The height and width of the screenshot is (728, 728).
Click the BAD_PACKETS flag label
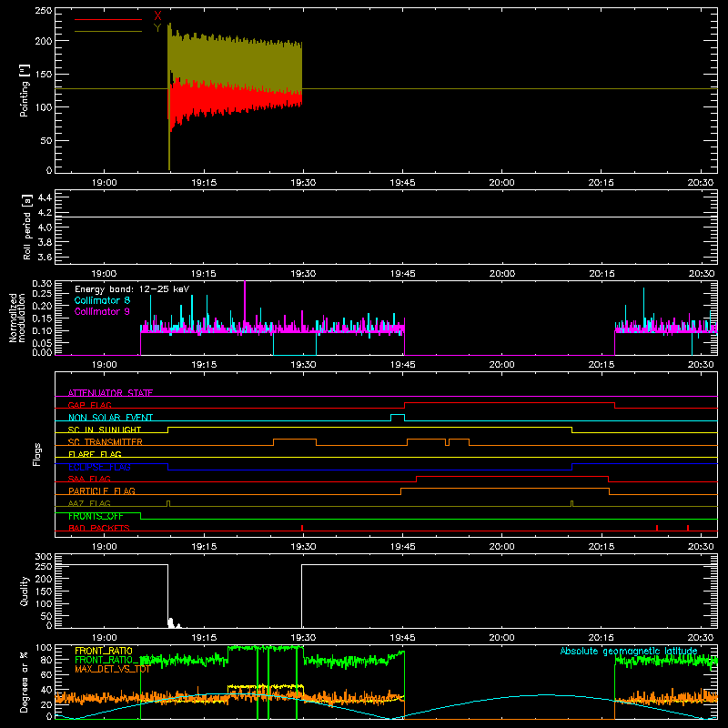click(99, 528)
